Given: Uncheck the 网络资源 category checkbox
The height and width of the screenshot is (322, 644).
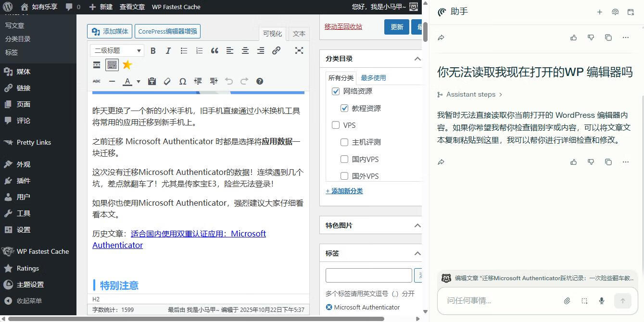Looking at the screenshot, I should (x=336, y=91).
